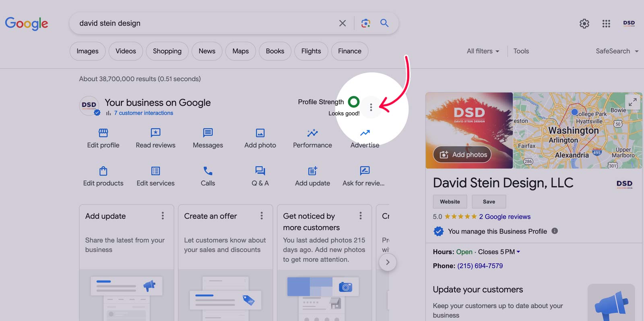644x321 pixels.
Task: Open Edit products bag icon
Action: tap(103, 171)
